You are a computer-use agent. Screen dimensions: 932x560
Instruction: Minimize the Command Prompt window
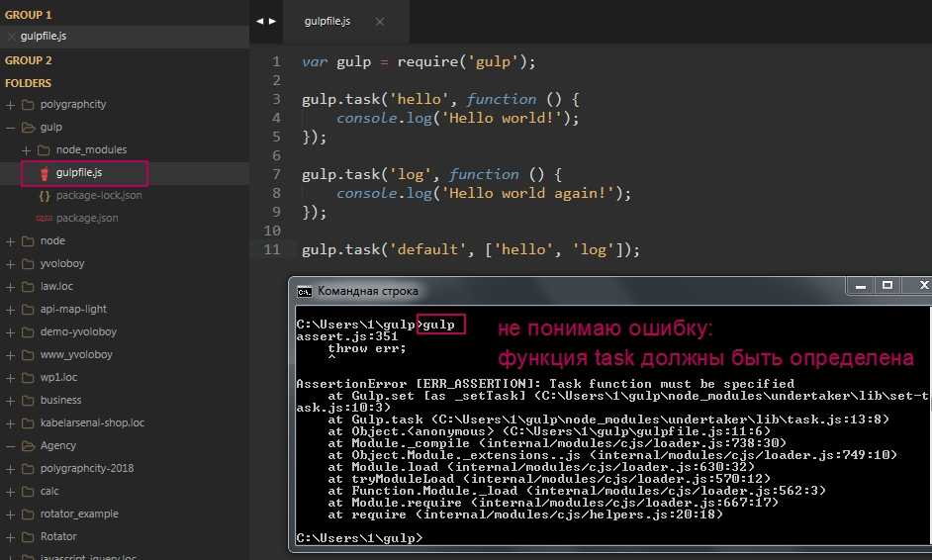860,287
